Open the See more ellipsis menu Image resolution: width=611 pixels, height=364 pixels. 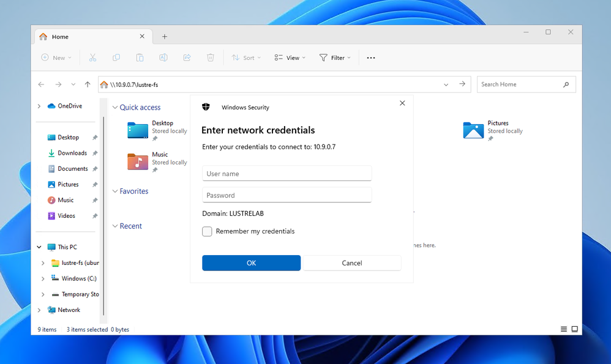coord(371,58)
